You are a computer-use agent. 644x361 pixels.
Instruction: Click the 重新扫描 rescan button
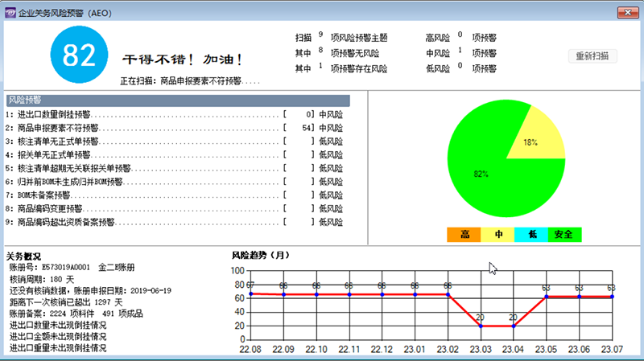pos(592,56)
